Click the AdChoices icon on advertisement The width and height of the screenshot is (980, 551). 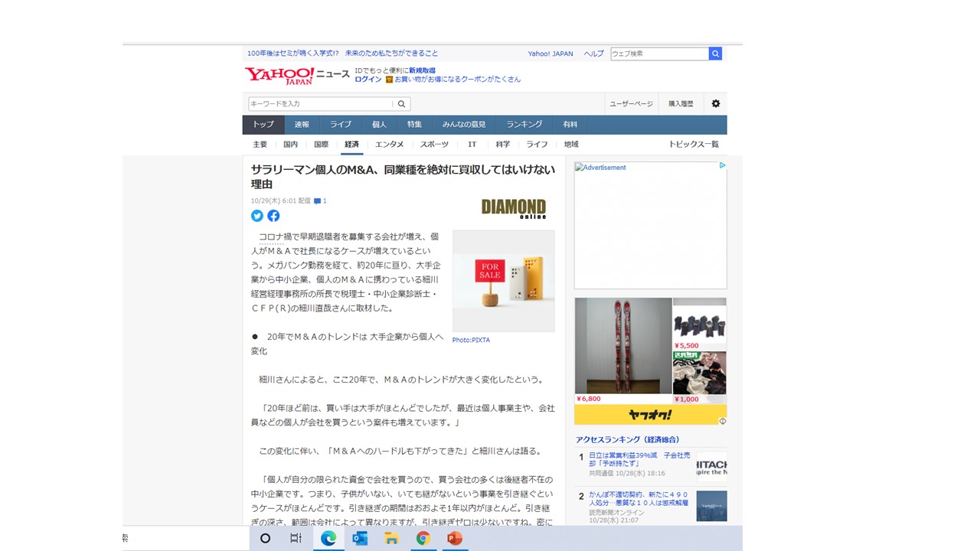point(722,165)
